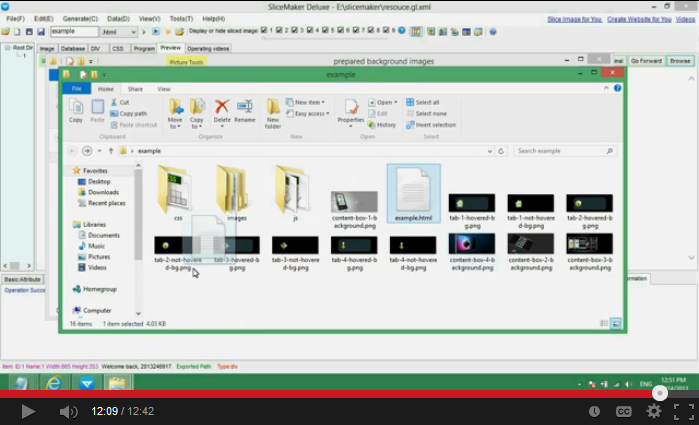Switch to the Operating videos tab
The height and width of the screenshot is (425, 699).
[208, 49]
